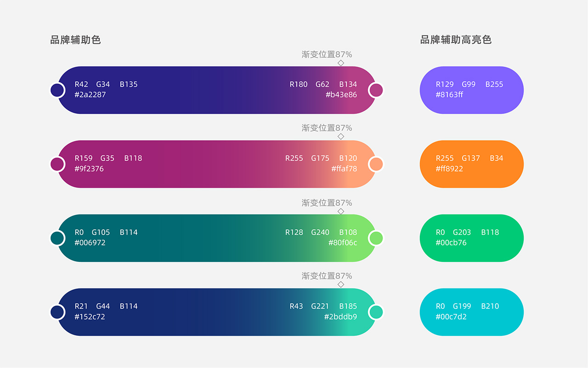Click the #80f06c hex text on the green gradient
Image resolution: width=588 pixels, height=368 pixels.
[x=342, y=243]
